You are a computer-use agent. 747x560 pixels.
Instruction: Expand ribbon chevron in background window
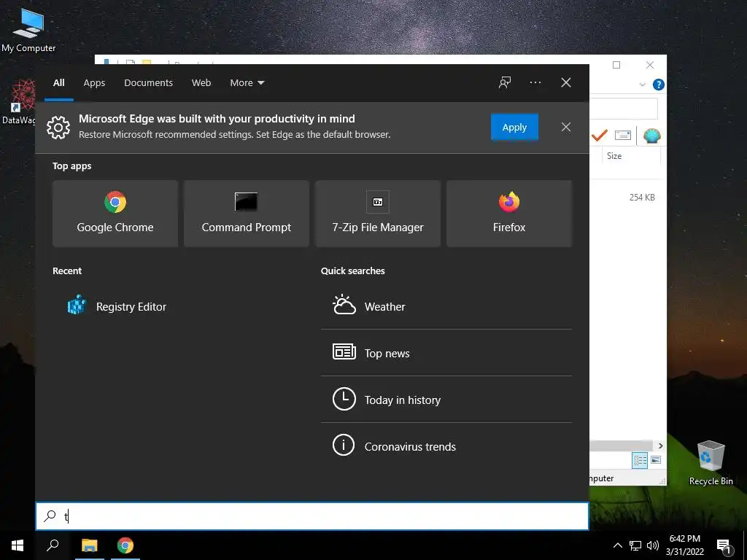pos(642,85)
